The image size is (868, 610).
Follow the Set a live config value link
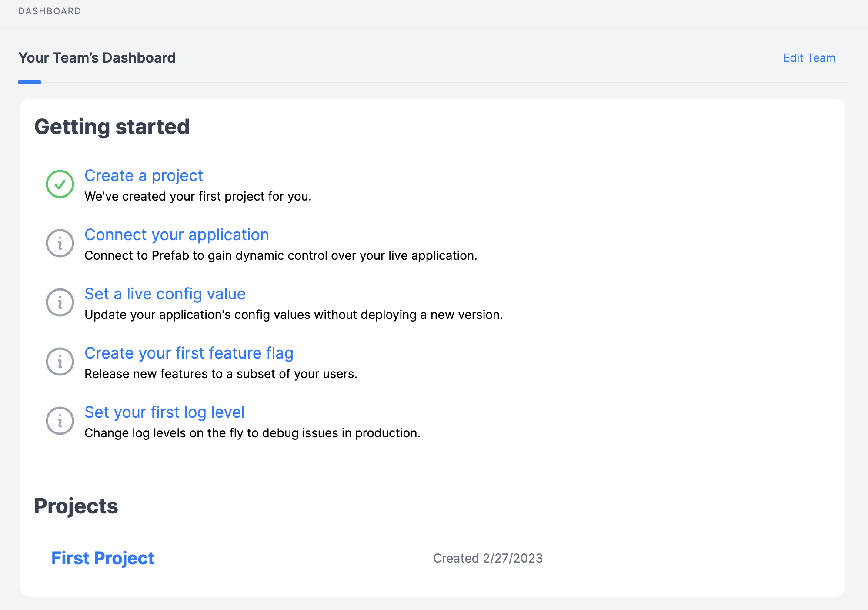(165, 294)
